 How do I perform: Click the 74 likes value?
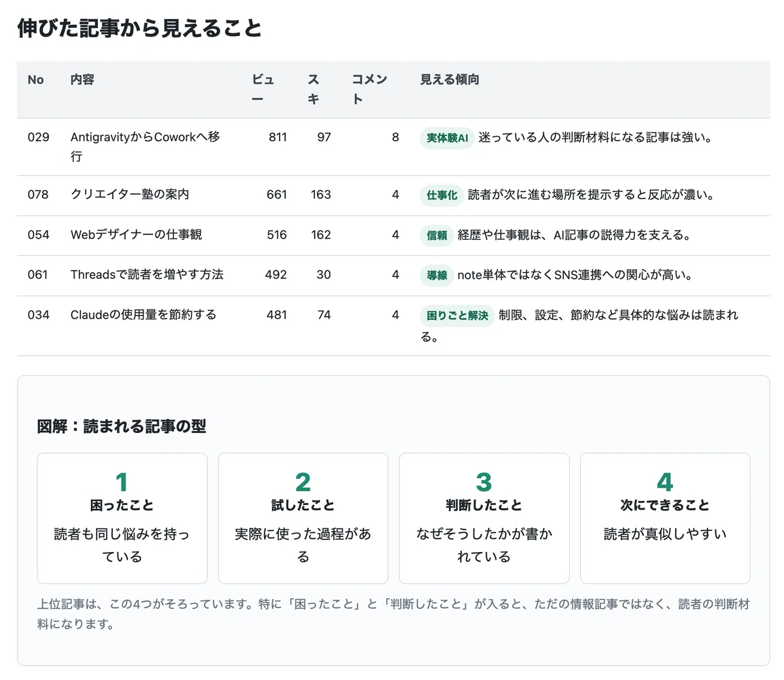324,315
